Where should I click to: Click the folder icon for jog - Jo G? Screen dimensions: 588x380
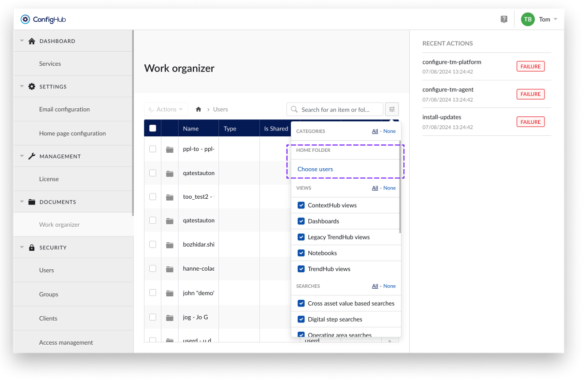(170, 318)
